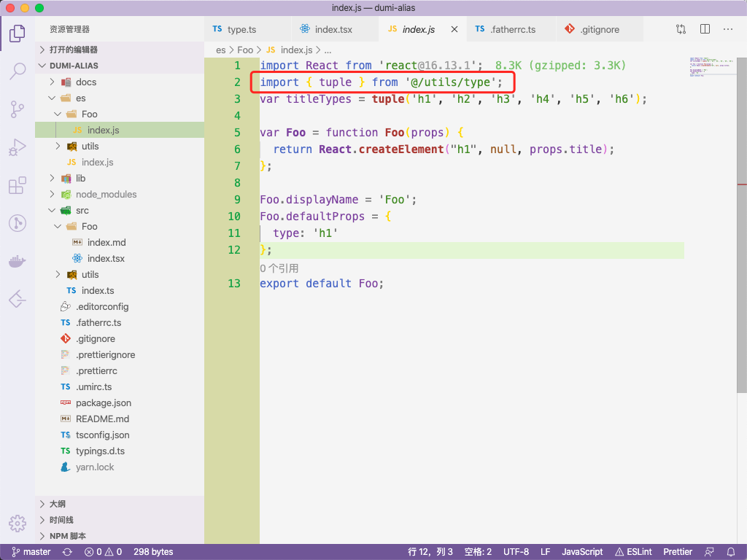The image size is (747, 560).
Task: Open problems panel via errors and warnings count
Action: coord(103,552)
